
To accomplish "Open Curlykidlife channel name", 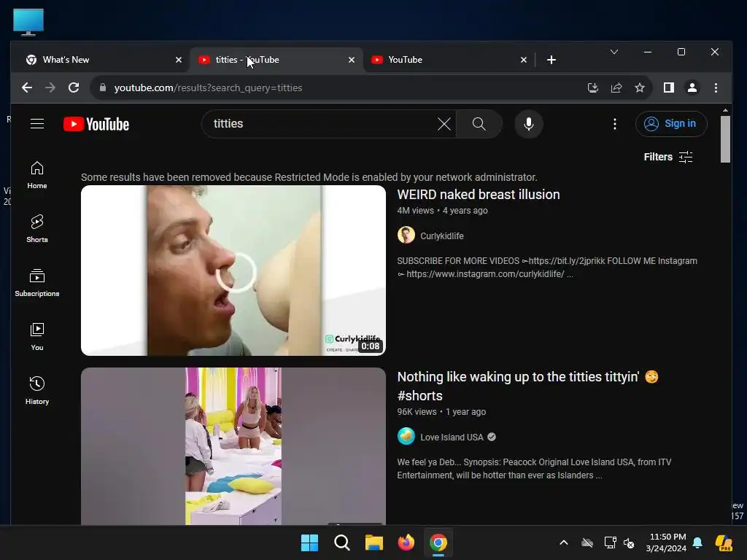I will tap(441, 236).
